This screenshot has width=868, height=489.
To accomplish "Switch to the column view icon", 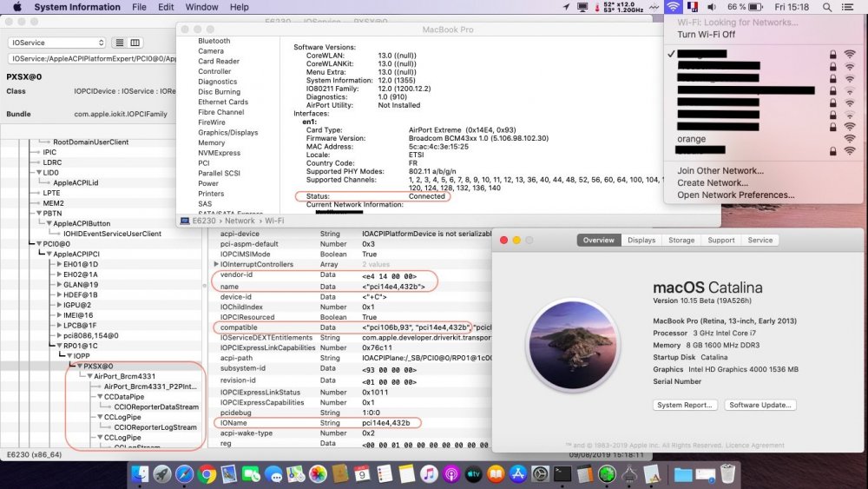I will [135, 43].
